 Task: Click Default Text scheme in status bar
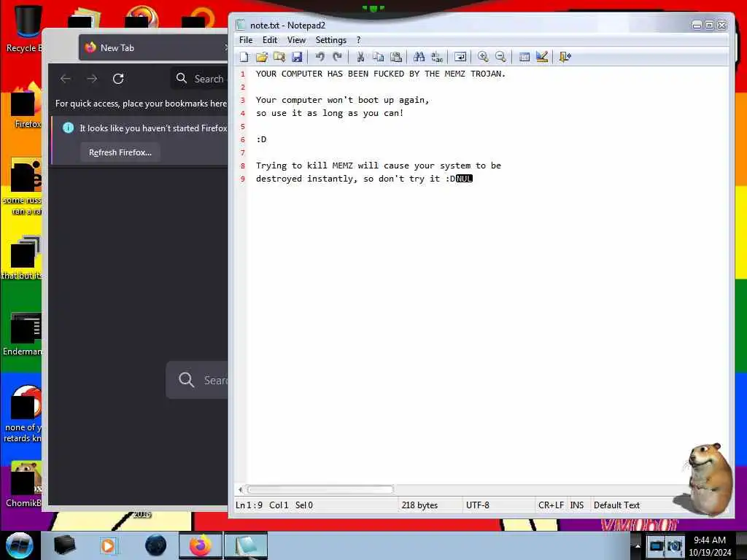point(616,505)
